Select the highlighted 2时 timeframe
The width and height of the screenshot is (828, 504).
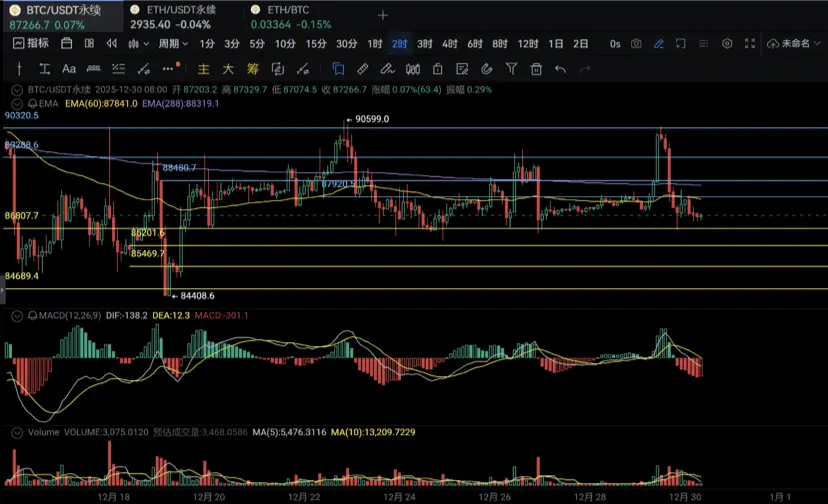pos(400,44)
